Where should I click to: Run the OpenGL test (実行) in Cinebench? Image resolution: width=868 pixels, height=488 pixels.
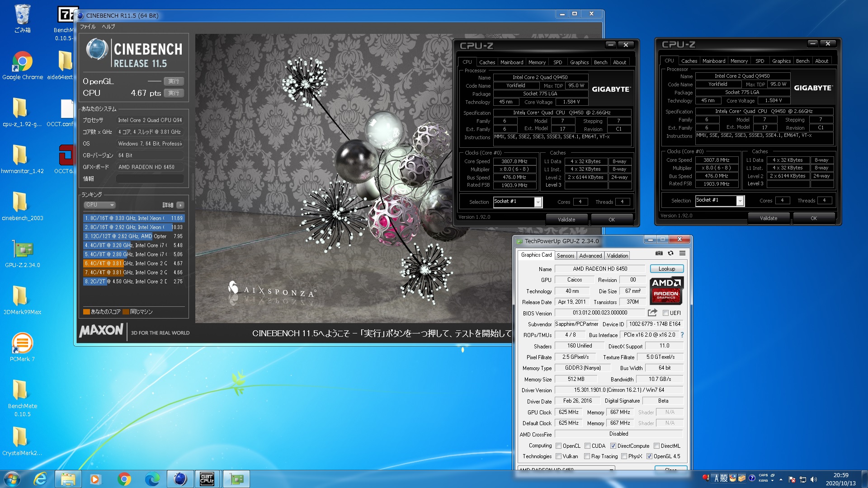point(174,81)
